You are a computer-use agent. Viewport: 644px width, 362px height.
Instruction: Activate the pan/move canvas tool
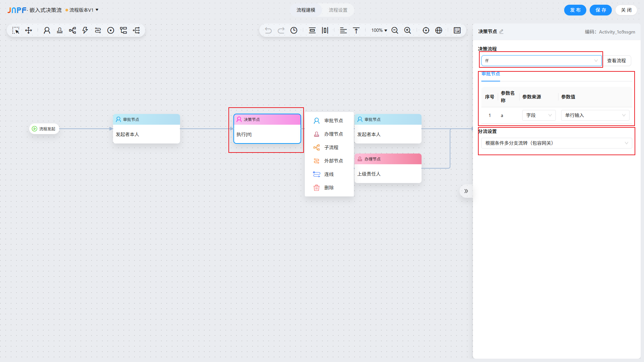click(29, 31)
